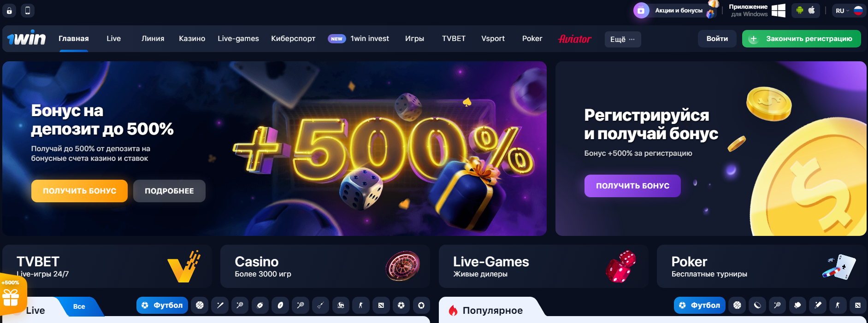Click the Подробнее button
Viewport: 868px width, 323px height.
tap(169, 191)
